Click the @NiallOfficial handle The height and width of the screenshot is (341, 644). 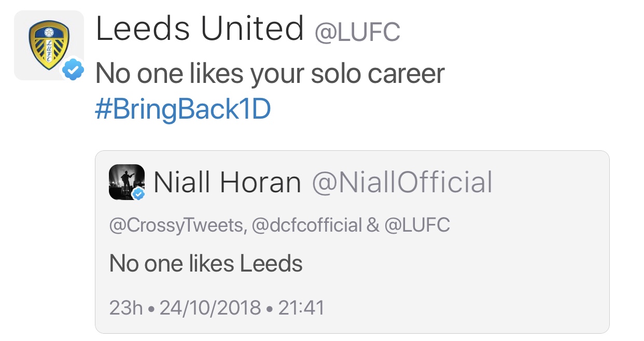click(402, 182)
